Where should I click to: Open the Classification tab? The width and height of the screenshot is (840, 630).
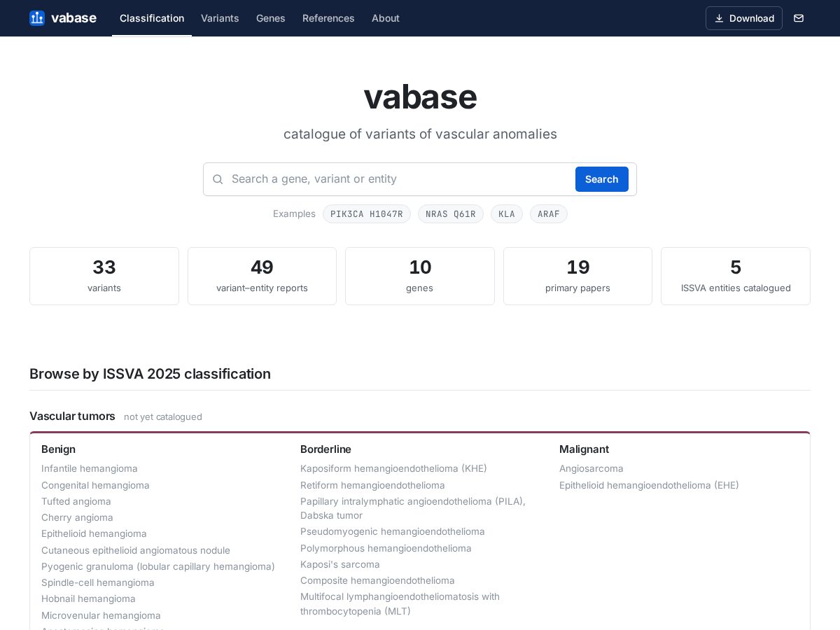(152, 18)
